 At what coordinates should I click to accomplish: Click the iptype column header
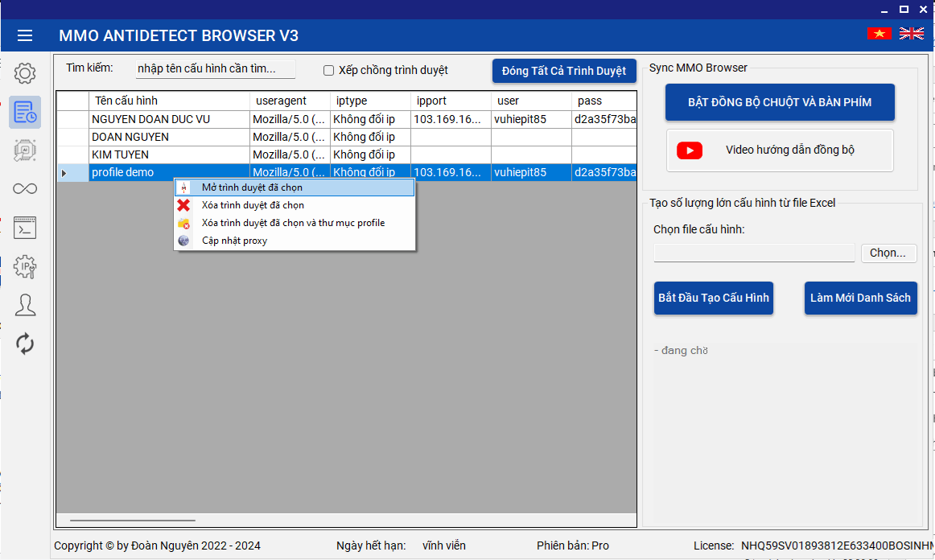(370, 101)
